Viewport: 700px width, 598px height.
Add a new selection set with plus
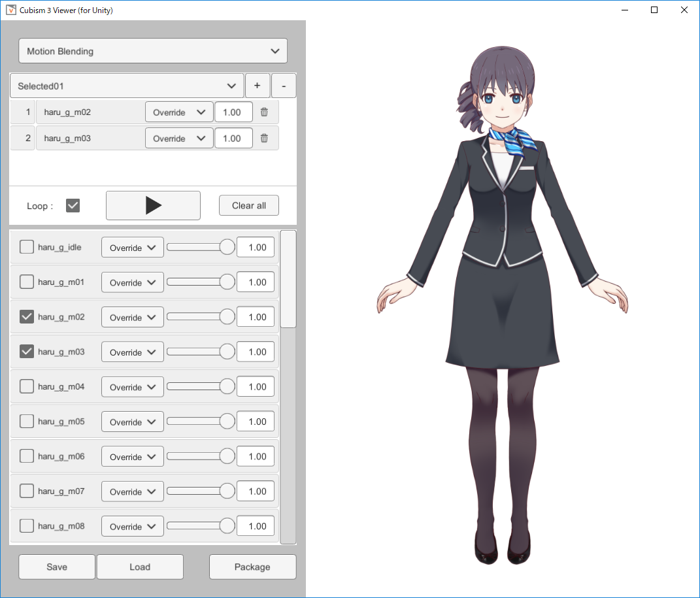[257, 86]
